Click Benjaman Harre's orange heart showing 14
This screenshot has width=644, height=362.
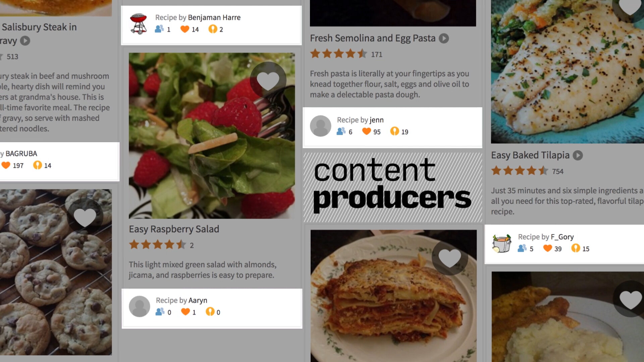click(185, 29)
